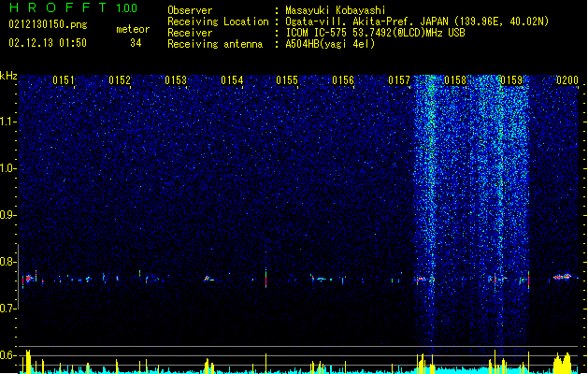Click the HROFFT 1.0.0 program title
588x374 pixels.
click(74, 7)
